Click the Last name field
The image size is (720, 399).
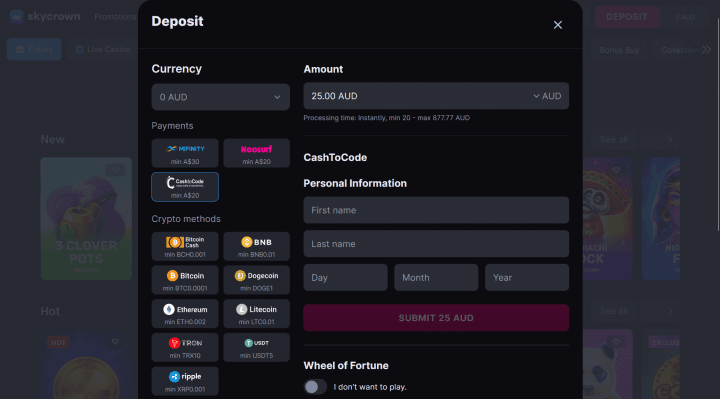[436, 244]
